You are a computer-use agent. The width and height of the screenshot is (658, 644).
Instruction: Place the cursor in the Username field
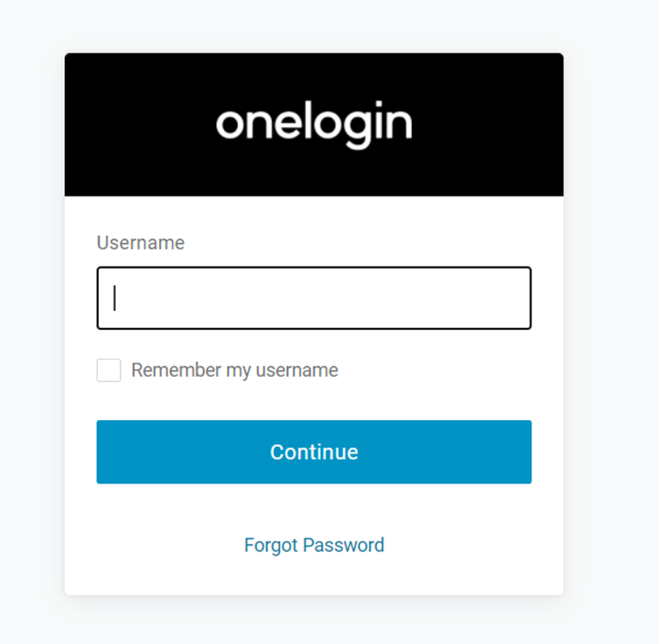(314, 298)
